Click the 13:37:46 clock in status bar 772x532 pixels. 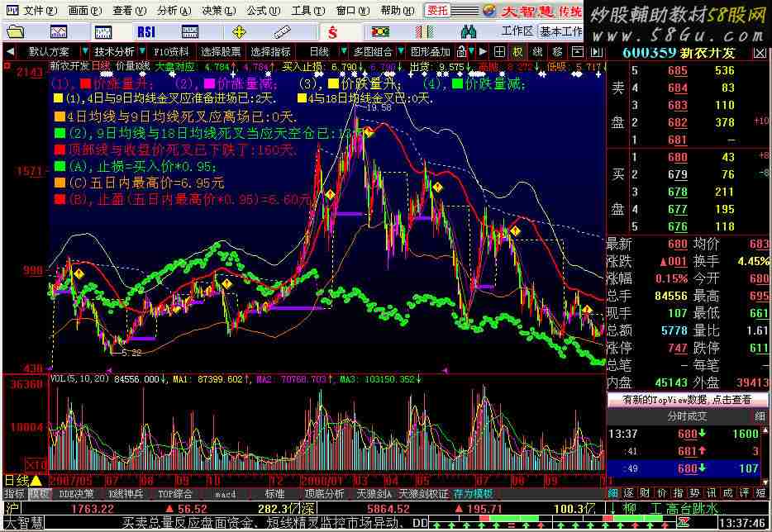pyautogui.click(x=743, y=523)
